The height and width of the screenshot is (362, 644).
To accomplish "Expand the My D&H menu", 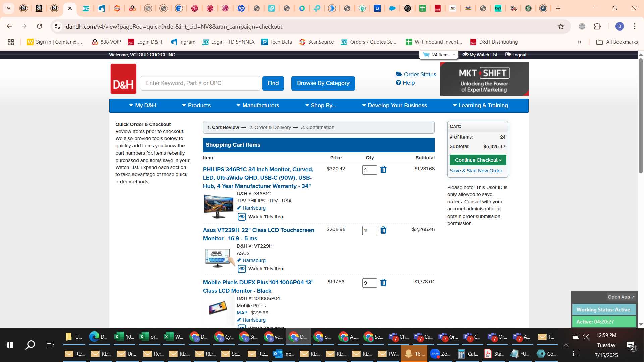I will (x=143, y=105).
